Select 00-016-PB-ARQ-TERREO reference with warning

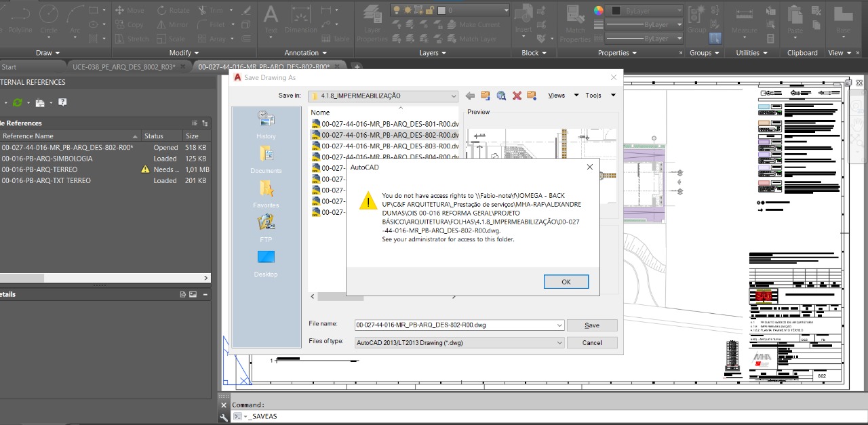[39, 169]
